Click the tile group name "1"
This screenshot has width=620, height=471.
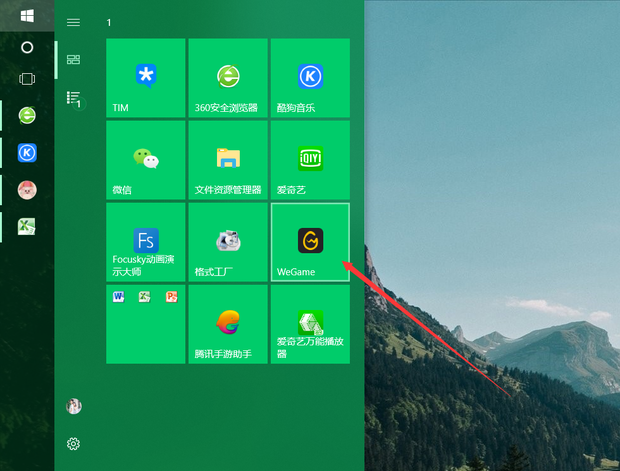click(109, 23)
